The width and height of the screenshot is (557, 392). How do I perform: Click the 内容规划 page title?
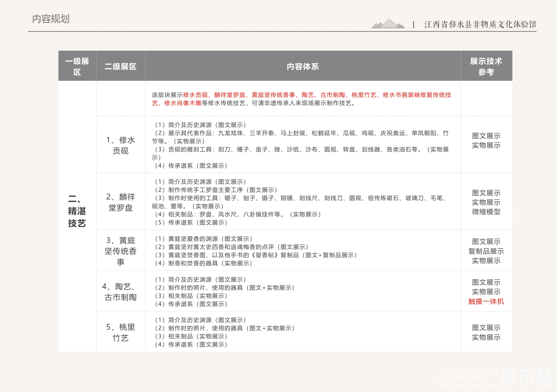pos(51,19)
